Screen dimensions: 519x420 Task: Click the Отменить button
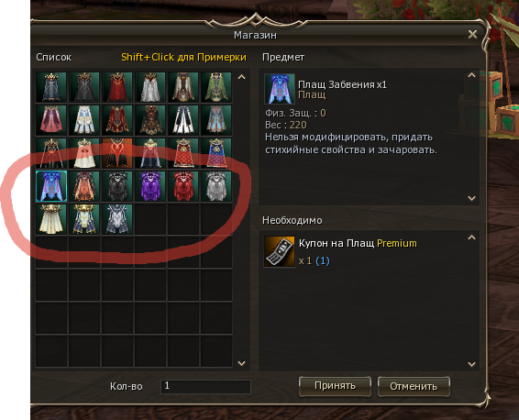coord(414,386)
